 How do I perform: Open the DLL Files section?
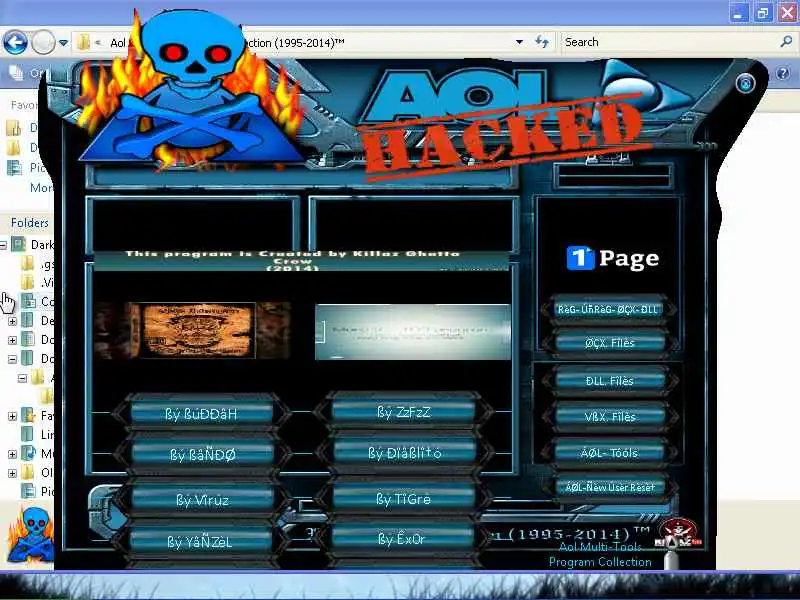(x=610, y=381)
